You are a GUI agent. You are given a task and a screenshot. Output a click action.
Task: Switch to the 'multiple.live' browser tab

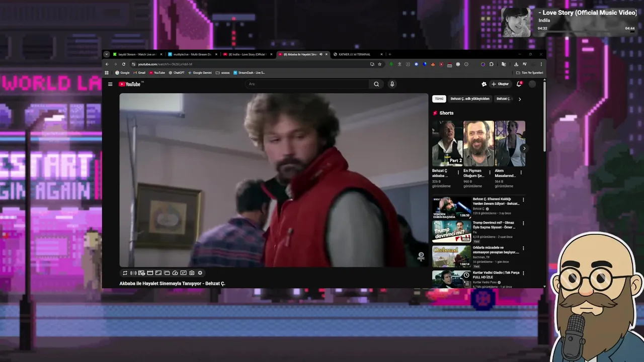tap(192, 54)
